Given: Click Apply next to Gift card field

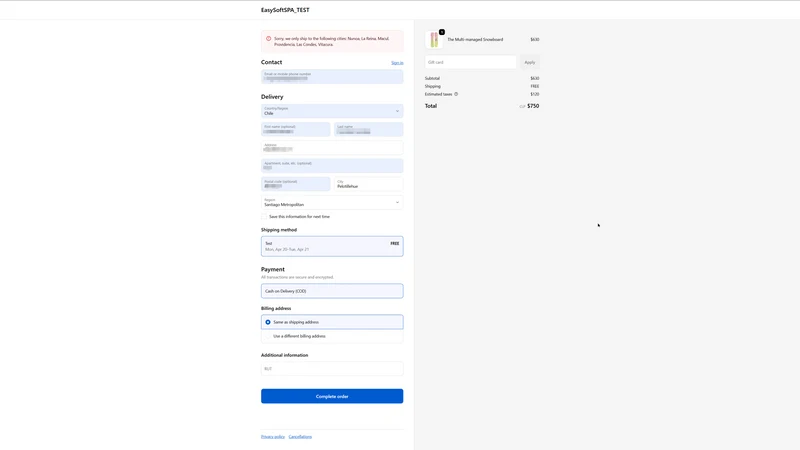Looking at the screenshot, I should [x=530, y=62].
